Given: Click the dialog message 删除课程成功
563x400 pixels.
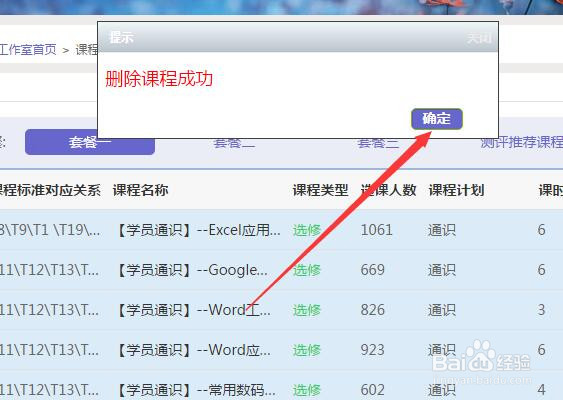Looking at the screenshot, I should click(159, 79).
